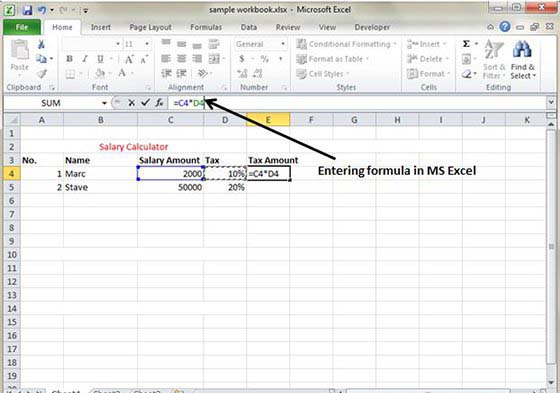Click the Undo icon in Quick Access
The height and width of the screenshot is (393, 560).
tap(42, 10)
